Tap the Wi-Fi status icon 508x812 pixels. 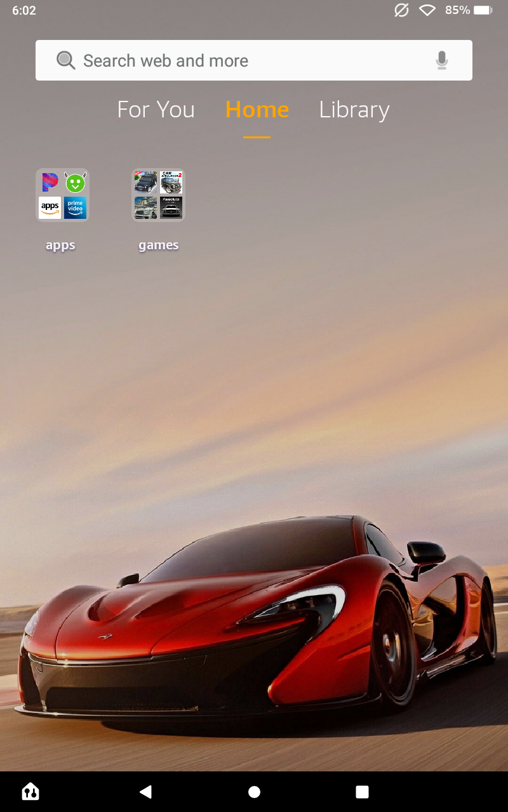[x=427, y=10]
